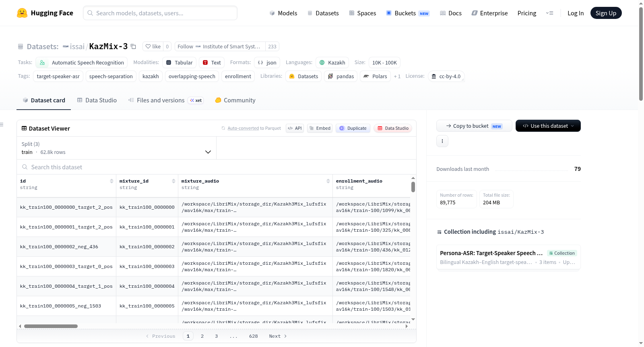The image size is (644, 347).
Task: Click the heart like button
Action: (153, 46)
